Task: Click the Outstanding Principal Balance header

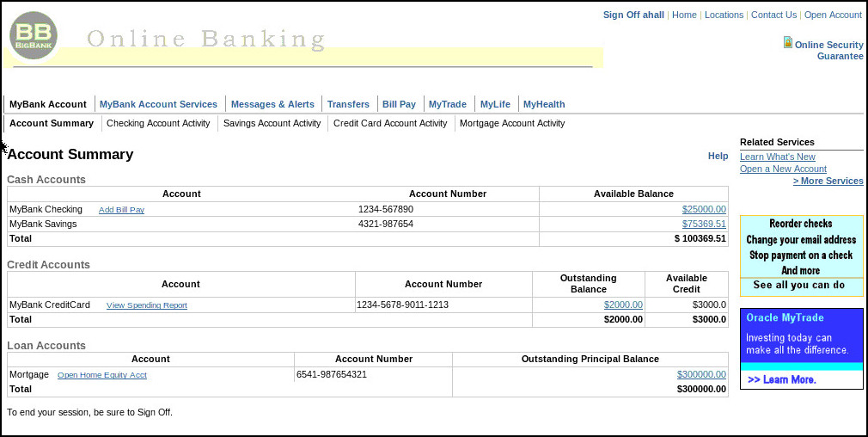Action: [590, 359]
